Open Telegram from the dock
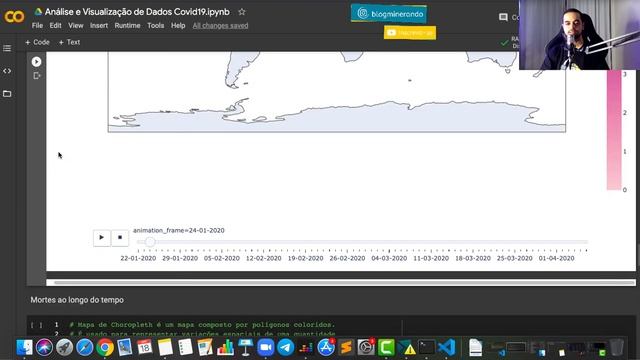Screen dimensions: 640x360 286,347
